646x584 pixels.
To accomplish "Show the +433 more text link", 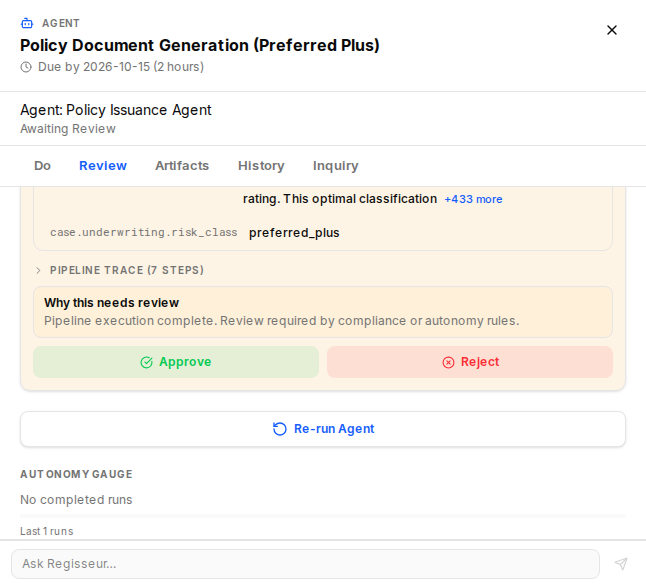I will tap(473, 199).
